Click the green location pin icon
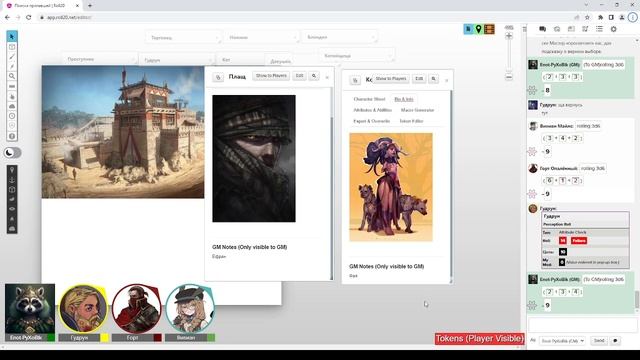 tap(478, 29)
